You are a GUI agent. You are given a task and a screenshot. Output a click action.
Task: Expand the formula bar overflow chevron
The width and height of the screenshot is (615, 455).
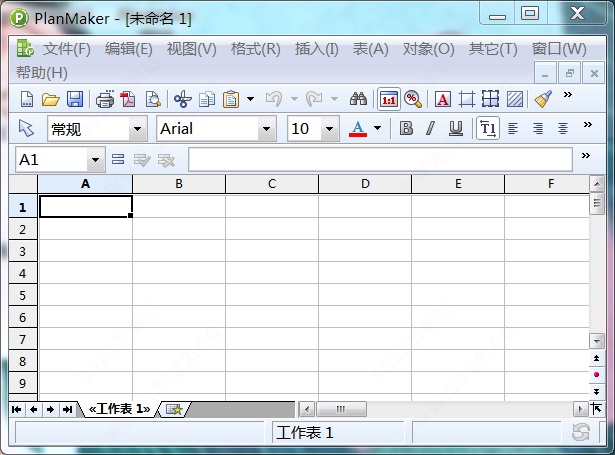point(586,155)
